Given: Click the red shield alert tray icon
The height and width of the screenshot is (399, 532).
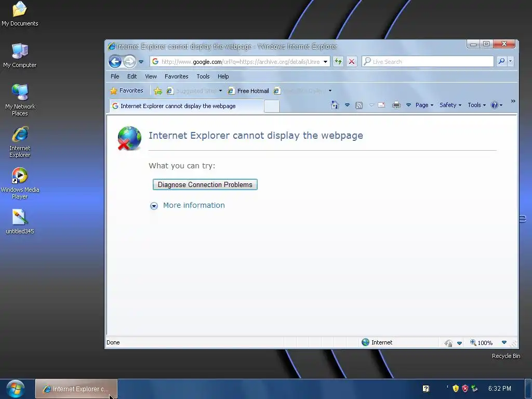Looking at the screenshot, I should tap(465, 389).
